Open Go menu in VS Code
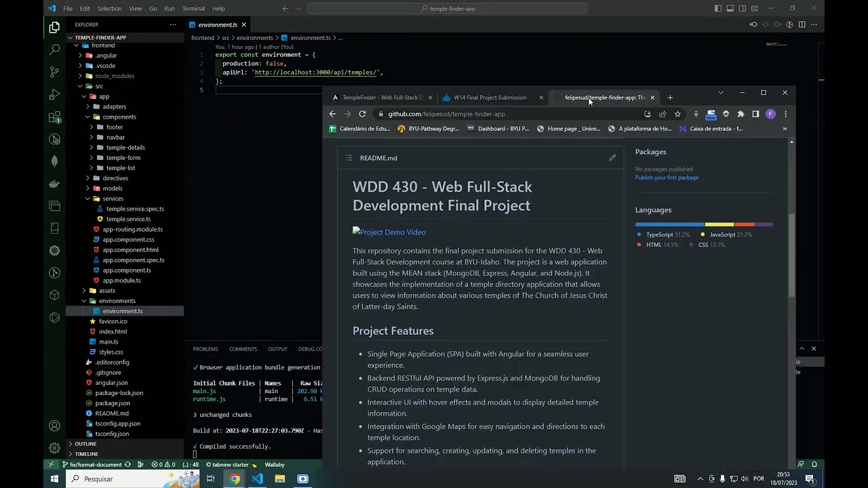The width and height of the screenshot is (868, 488). click(x=153, y=9)
